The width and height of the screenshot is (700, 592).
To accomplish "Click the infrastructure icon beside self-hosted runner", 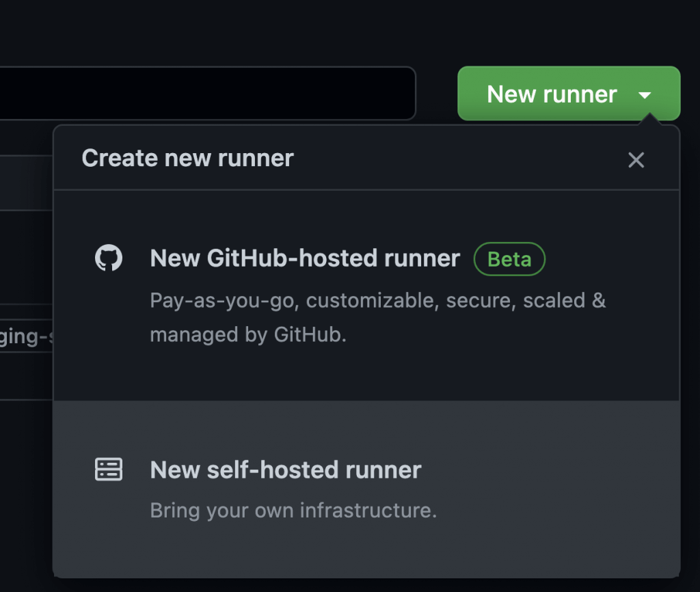I will [x=107, y=470].
